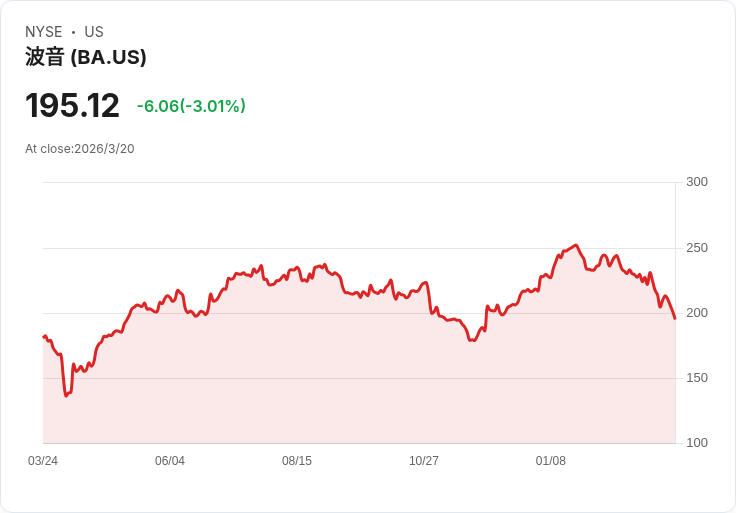Click the leftmost start of the price line
Screen dimensions: 736x513
click(44, 337)
